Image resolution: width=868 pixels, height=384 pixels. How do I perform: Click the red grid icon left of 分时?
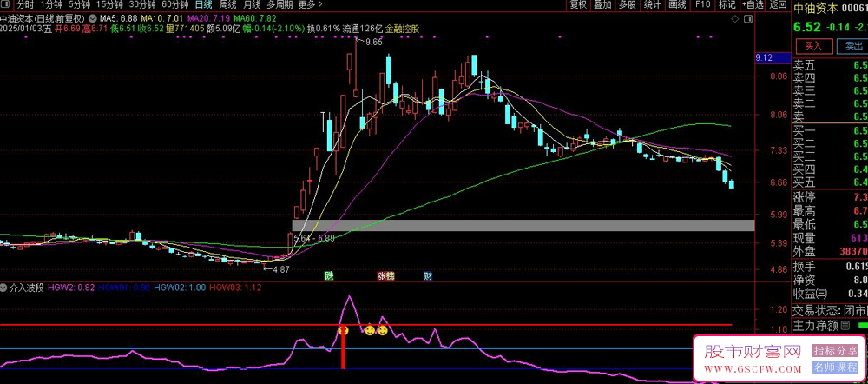click(x=7, y=4)
